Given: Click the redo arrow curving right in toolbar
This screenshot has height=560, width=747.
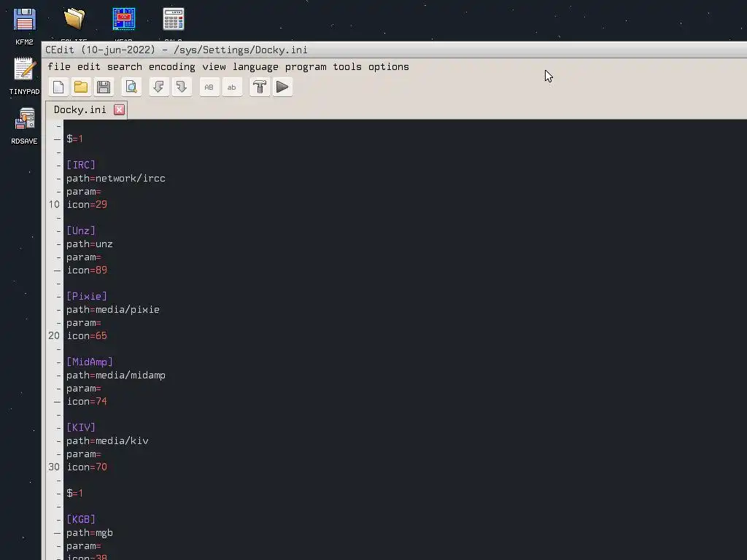Looking at the screenshot, I should [x=182, y=87].
